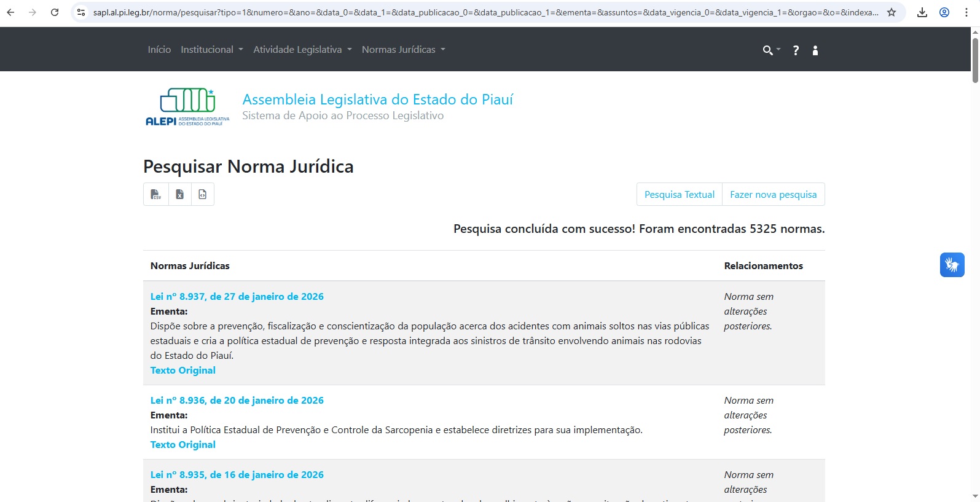Viewport: 980px width, 502px height.
Task: Export results as Excel spreadsheet
Action: click(179, 194)
